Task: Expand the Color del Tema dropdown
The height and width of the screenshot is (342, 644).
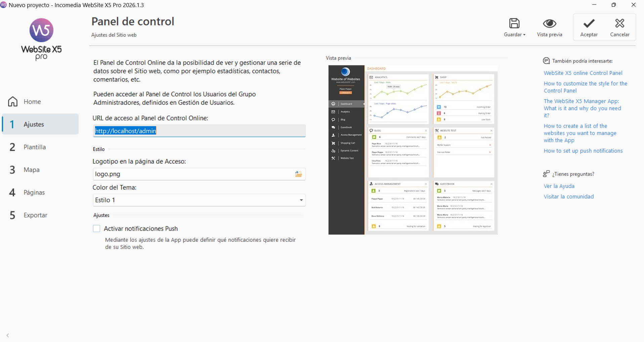Action: (x=301, y=200)
